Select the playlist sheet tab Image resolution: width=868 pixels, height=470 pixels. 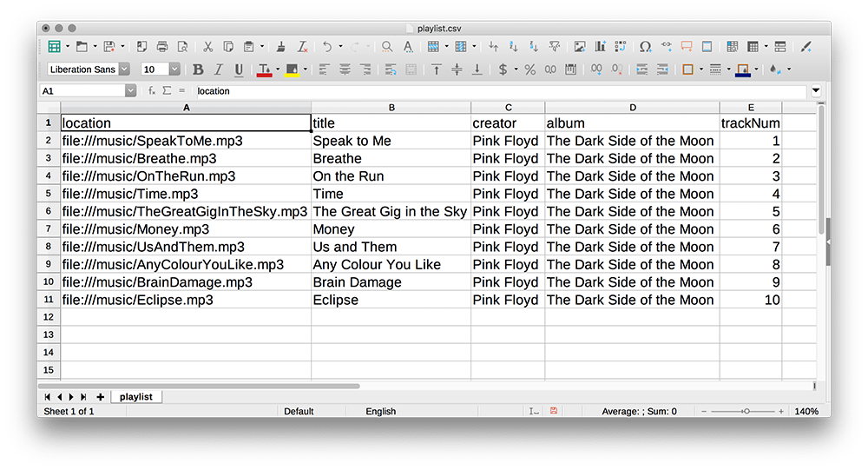click(x=135, y=397)
